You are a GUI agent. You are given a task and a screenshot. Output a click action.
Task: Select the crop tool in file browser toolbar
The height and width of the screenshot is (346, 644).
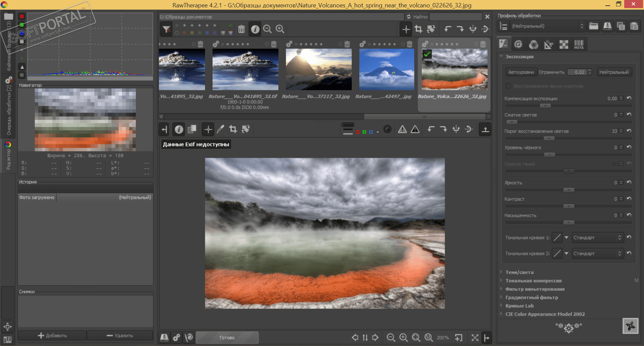(419, 29)
